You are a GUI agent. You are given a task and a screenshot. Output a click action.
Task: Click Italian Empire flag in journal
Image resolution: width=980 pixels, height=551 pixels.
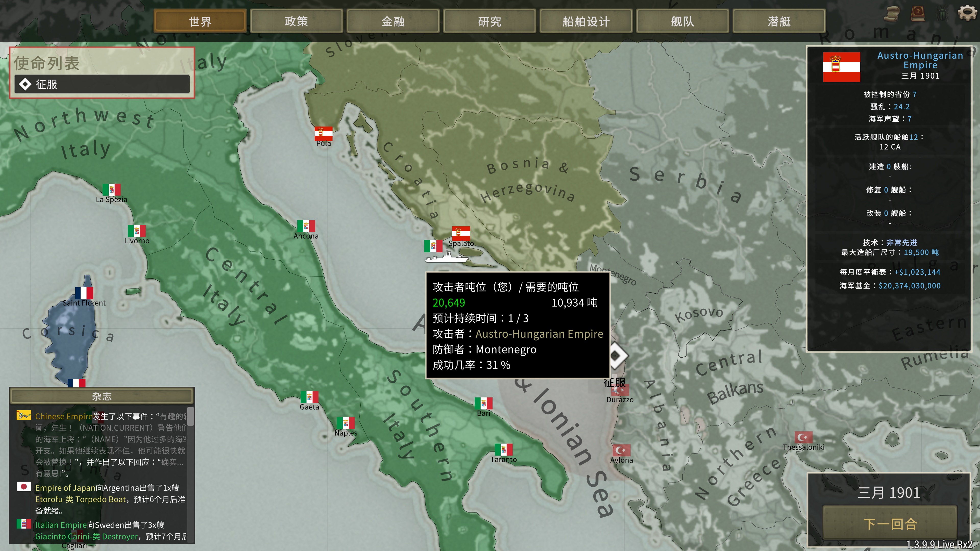pyautogui.click(x=23, y=524)
